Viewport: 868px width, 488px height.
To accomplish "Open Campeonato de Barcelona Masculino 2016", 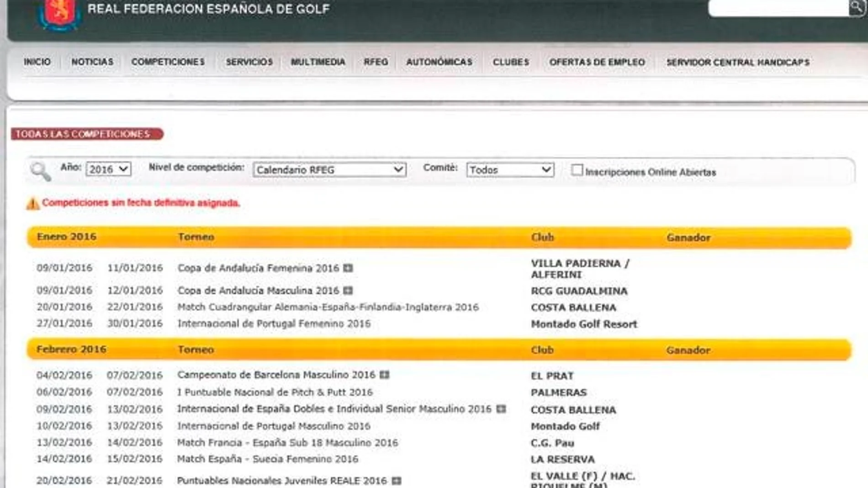I will point(276,375).
